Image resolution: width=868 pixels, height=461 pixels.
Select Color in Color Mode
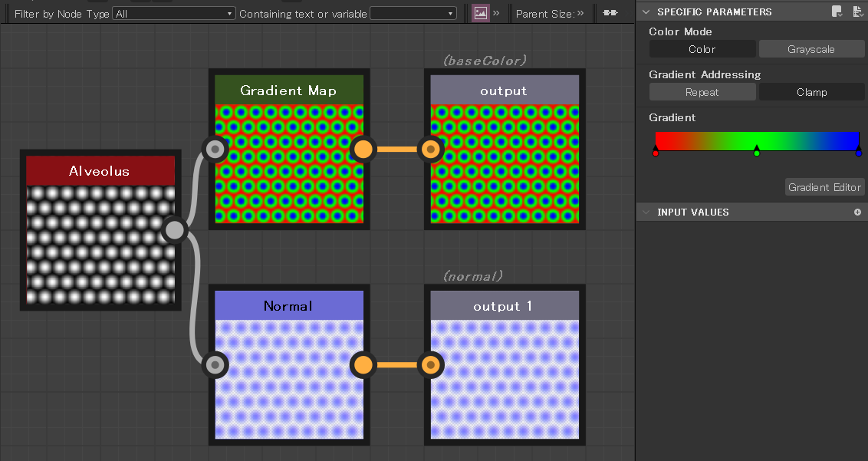click(702, 49)
